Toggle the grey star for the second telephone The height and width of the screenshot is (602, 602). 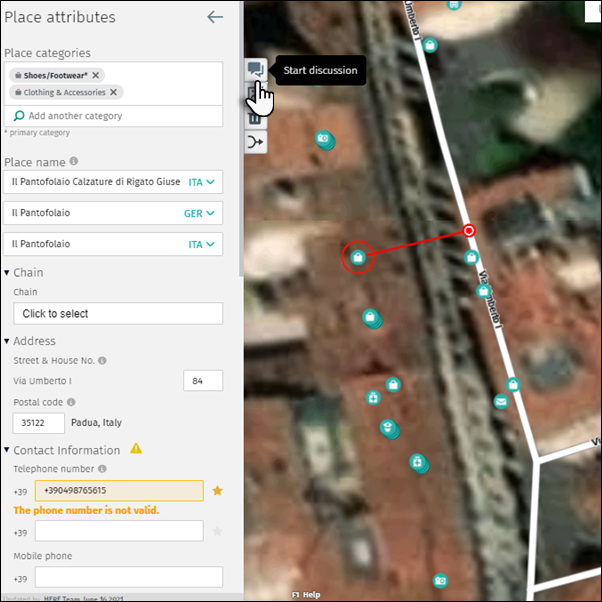(217, 531)
